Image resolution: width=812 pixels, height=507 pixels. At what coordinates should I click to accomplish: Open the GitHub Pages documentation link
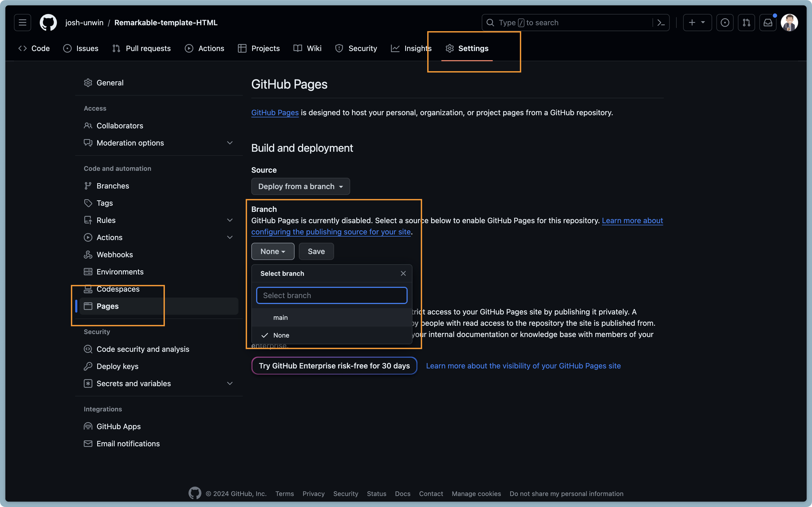click(275, 113)
